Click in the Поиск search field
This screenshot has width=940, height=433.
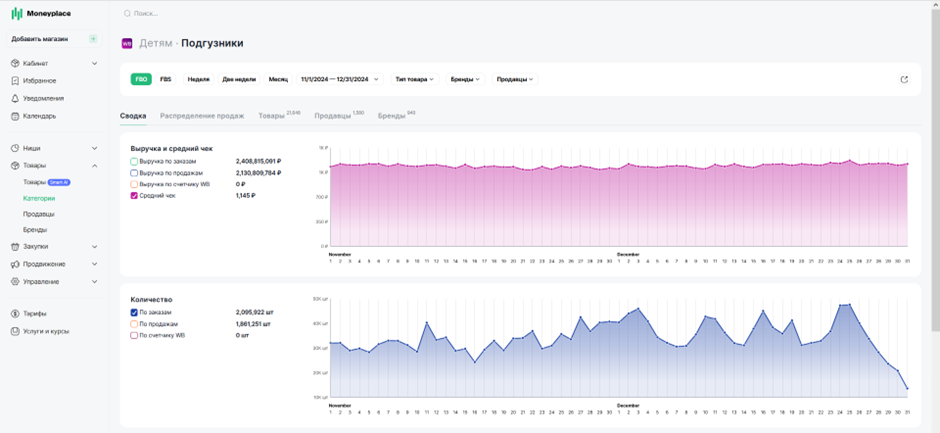tap(146, 13)
